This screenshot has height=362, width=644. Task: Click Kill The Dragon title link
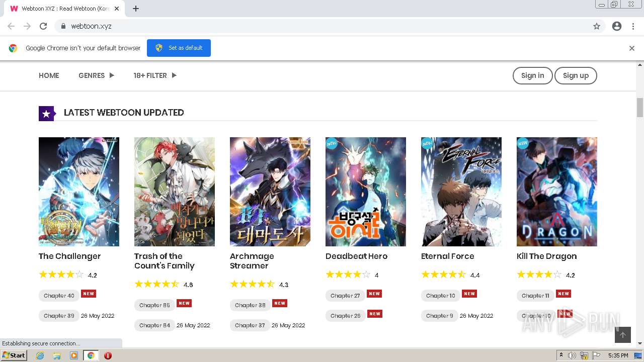coord(546,256)
